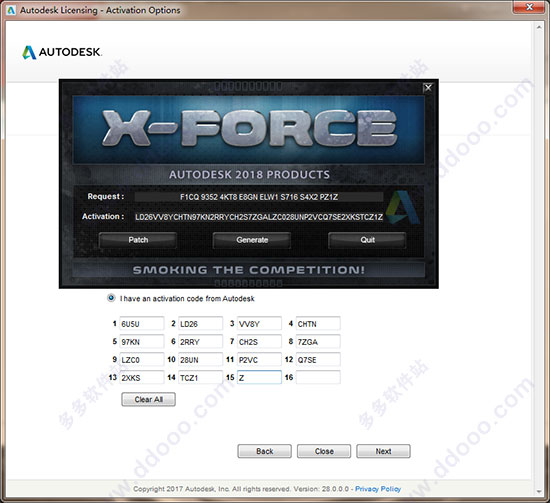The width and height of the screenshot is (550, 503).
Task: Click activation code box 3 containing VV8Y
Action: (x=259, y=323)
